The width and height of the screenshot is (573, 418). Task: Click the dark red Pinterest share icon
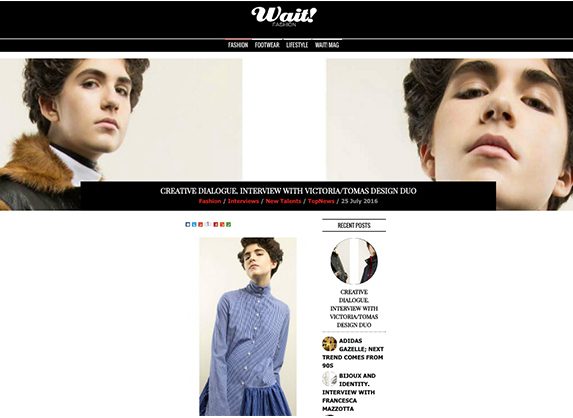point(216,224)
